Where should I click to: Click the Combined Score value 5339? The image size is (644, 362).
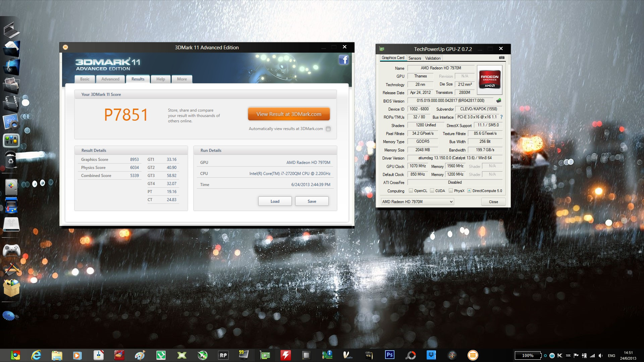pos(135,176)
